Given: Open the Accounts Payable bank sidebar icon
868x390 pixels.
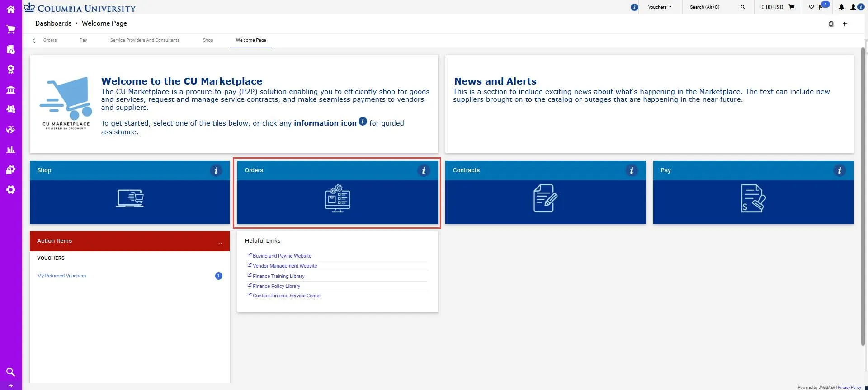Looking at the screenshot, I should 11,89.
